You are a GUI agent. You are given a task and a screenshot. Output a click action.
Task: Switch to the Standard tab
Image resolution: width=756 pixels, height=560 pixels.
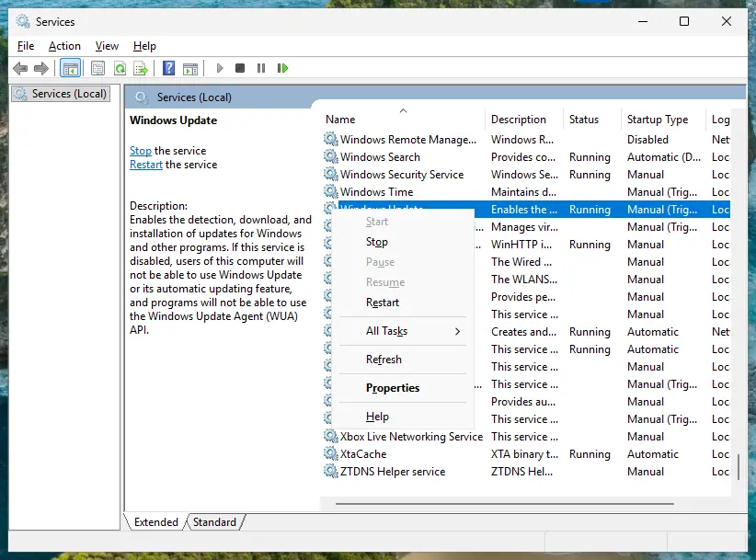click(x=215, y=522)
